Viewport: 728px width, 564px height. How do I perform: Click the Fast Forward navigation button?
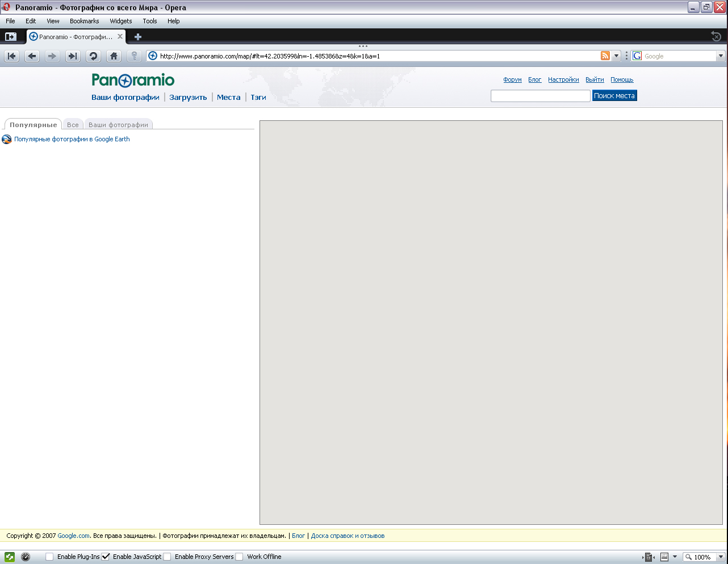click(x=73, y=56)
